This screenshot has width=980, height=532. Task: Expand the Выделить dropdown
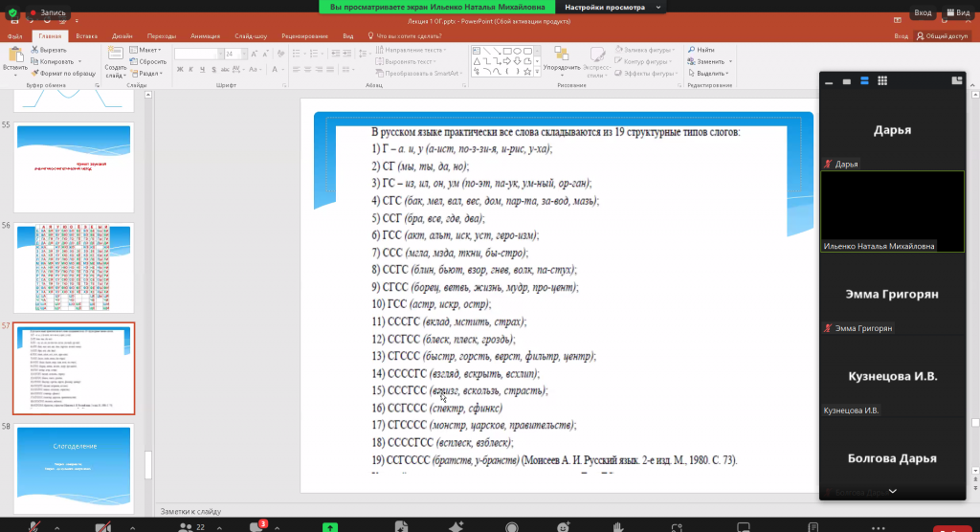coord(727,73)
